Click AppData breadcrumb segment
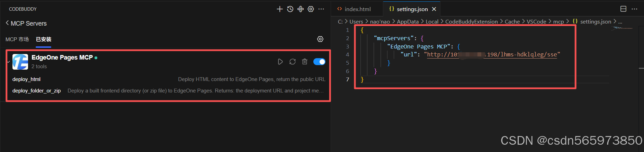Viewport: 644px width, 152px height. (x=408, y=21)
